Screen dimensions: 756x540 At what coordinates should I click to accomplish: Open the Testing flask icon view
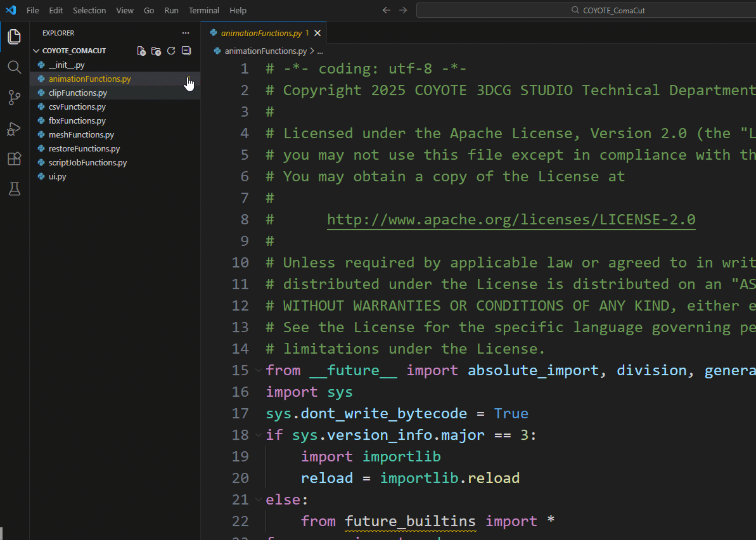pyautogui.click(x=14, y=189)
